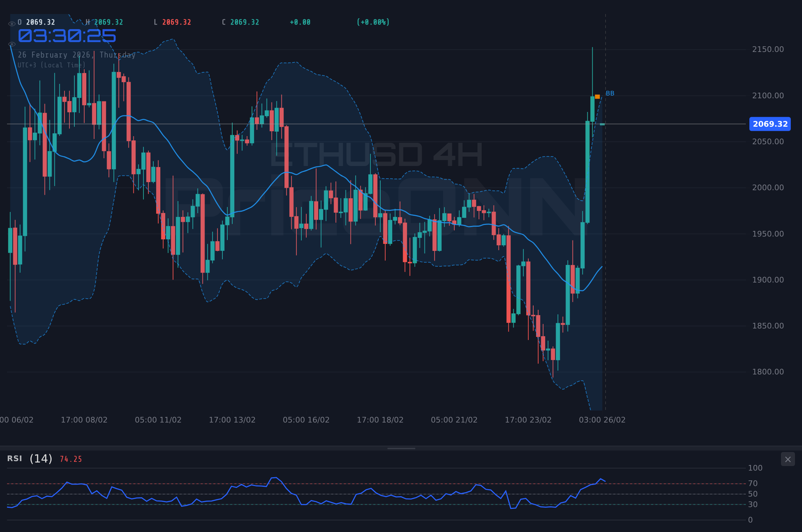Image resolution: width=802 pixels, height=532 pixels.
Task: Click the 2150.00 price scale label
Action: click(x=768, y=49)
